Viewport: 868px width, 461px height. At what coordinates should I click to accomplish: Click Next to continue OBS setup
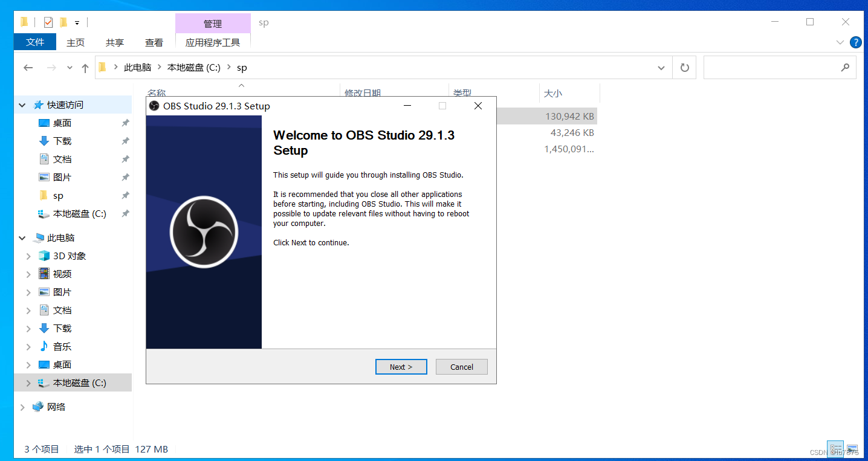401,367
